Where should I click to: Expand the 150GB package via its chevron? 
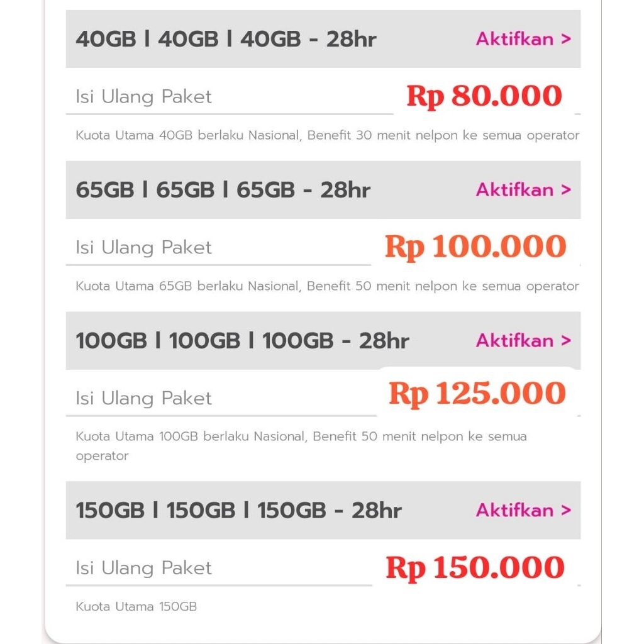pyautogui.click(x=565, y=511)
